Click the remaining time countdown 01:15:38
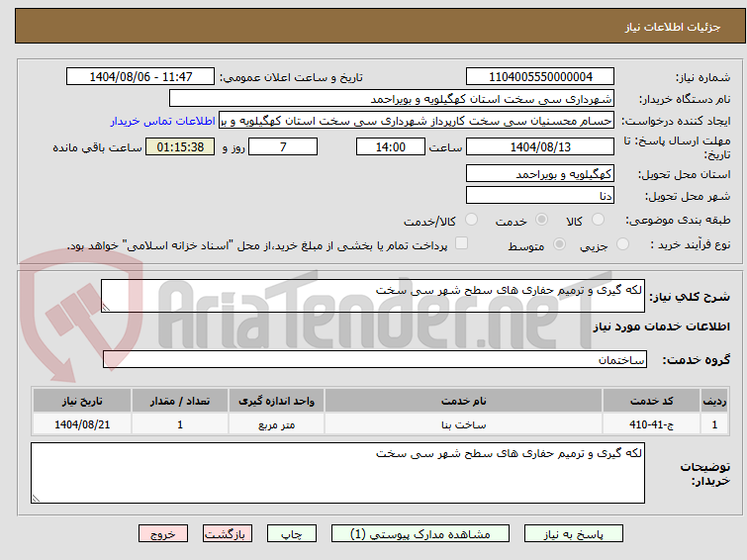747x560 pixels. pyautogui.click(x=180, y=146)
